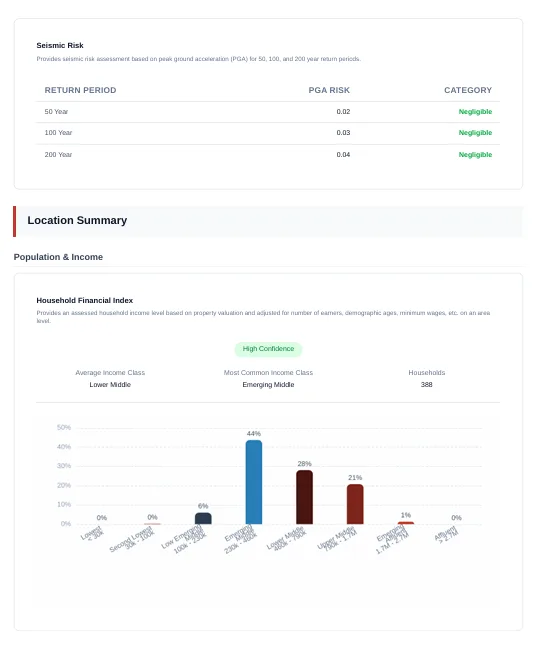
Task: Click the Household Financial Index title
Action: 85,301
